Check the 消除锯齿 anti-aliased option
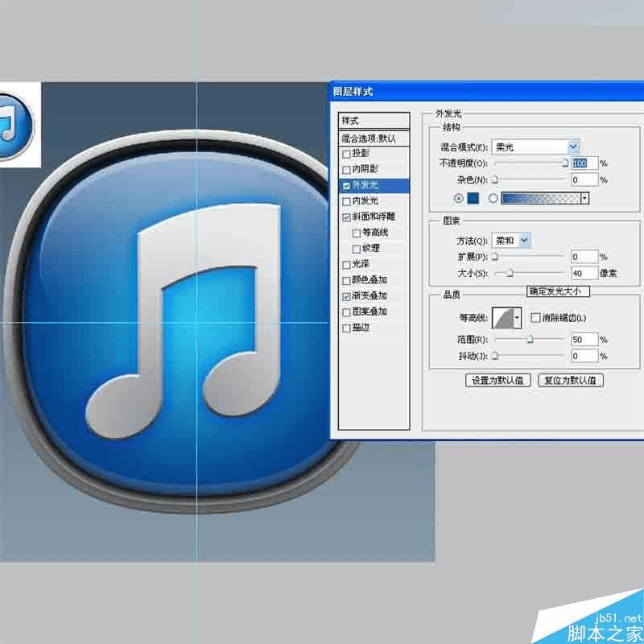This screenshot has height=644, width=644. [535, 318]
